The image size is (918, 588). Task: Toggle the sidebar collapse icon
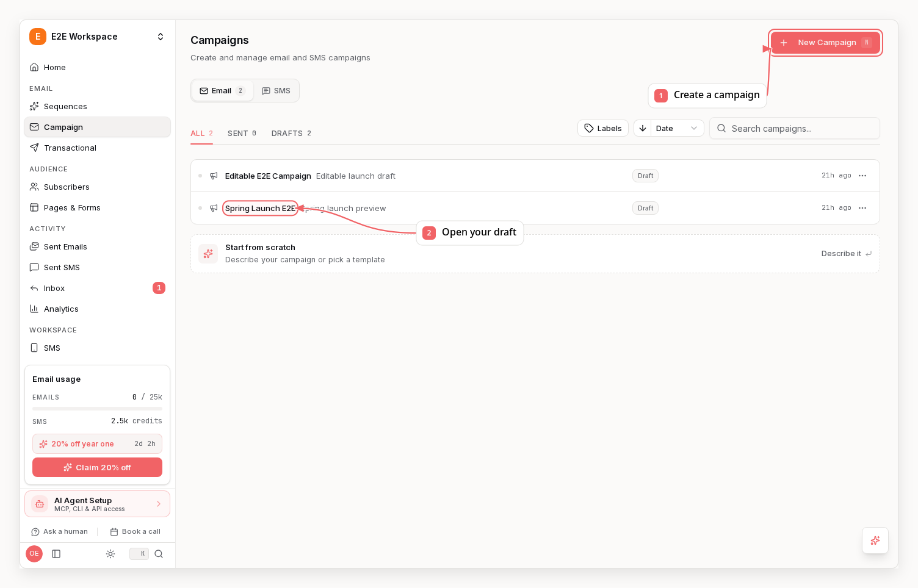click(56, 554)
